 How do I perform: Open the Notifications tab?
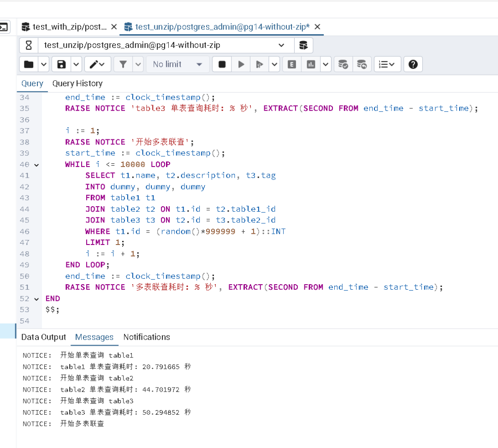point(146,337)
